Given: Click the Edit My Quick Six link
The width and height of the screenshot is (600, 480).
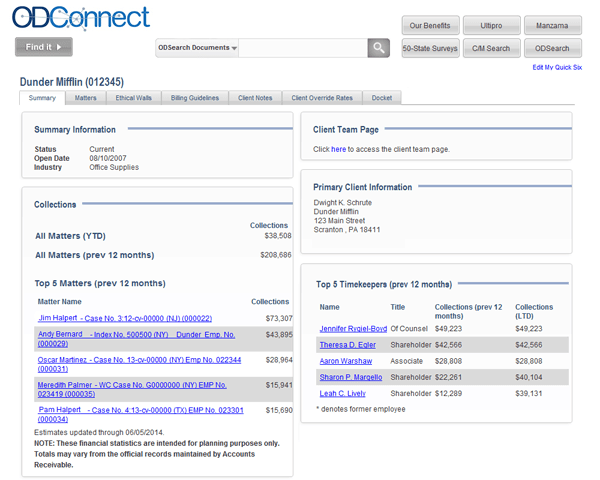Looking at the screenshot, I should point(557,67).
